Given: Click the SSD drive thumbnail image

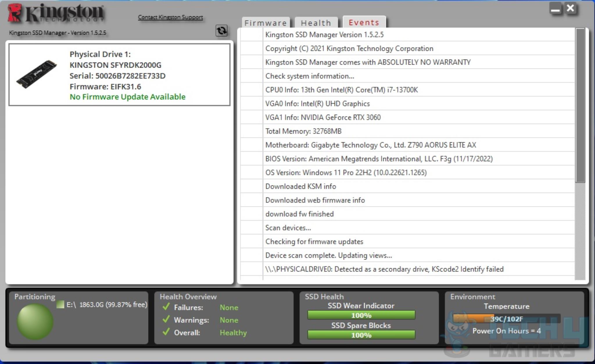Looking at the screenshot, I should 37,74.
